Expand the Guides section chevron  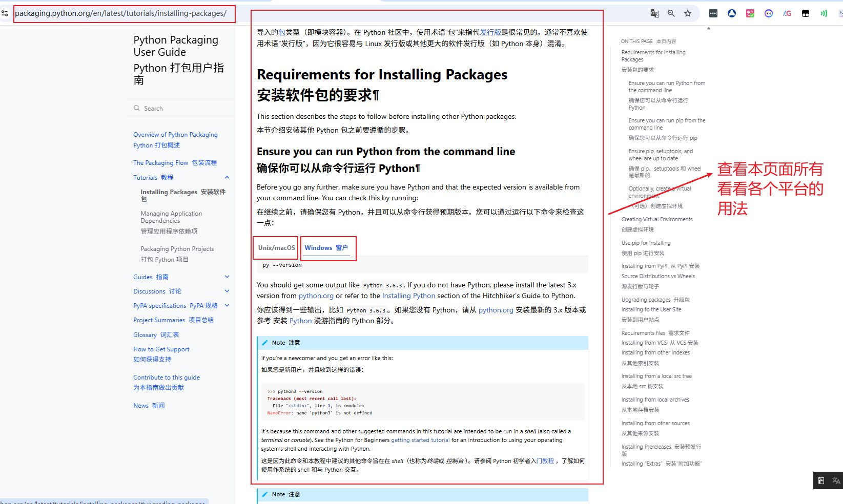pyautogui.click(x=227, y=277)
